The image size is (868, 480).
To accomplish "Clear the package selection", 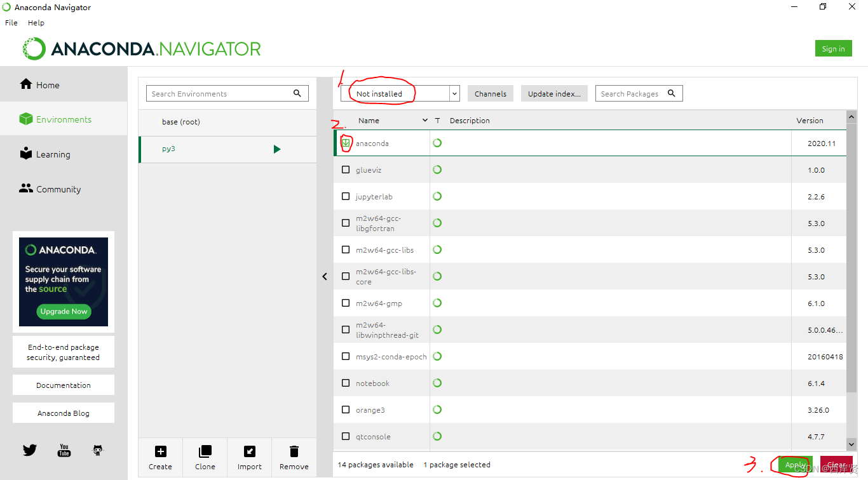I will pos(836,465).
